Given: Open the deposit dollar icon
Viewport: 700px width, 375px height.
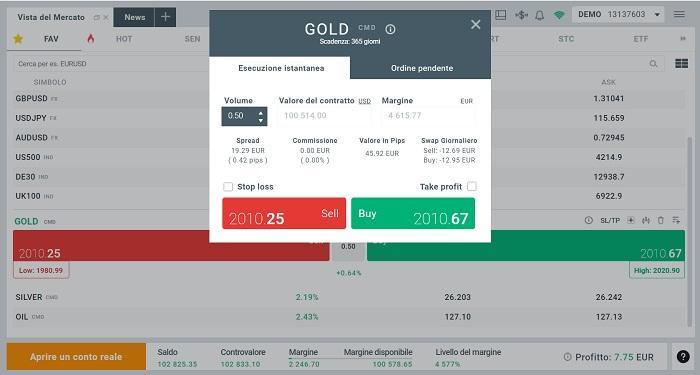Looking at the screenshot, I should 521,15.
